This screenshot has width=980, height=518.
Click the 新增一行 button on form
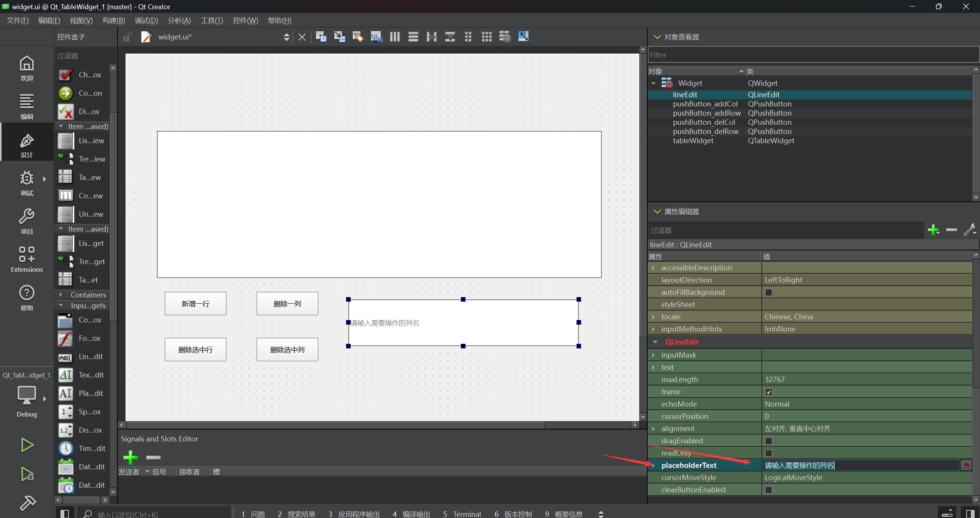pos(196,304)
